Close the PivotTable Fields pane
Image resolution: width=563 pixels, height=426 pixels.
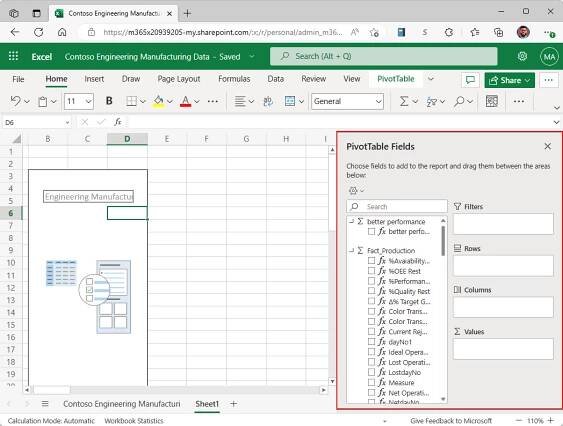pyautogui.click(x=547, y=146)
